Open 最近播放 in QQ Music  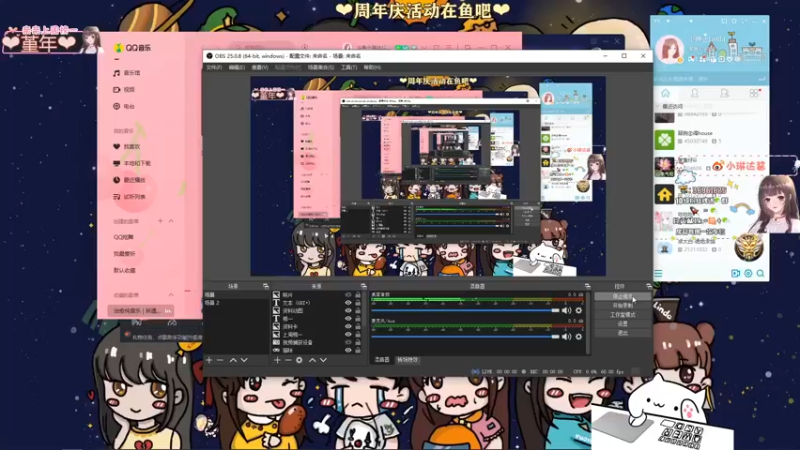(129, 180)
